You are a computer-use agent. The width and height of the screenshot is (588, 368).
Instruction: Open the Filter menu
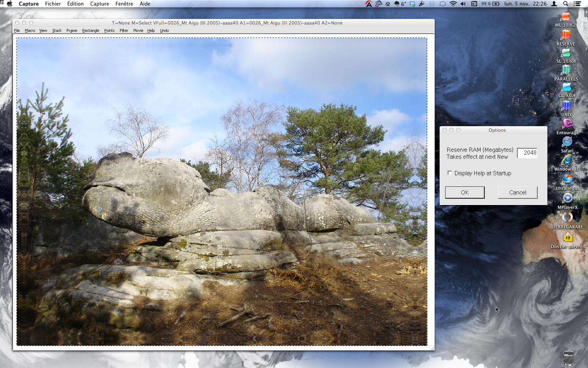point(124,30)
